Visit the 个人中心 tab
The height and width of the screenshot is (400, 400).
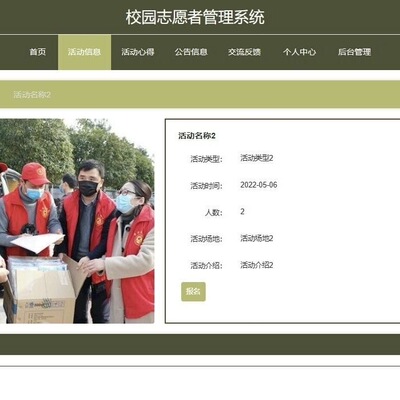click(x=299, y=52)
